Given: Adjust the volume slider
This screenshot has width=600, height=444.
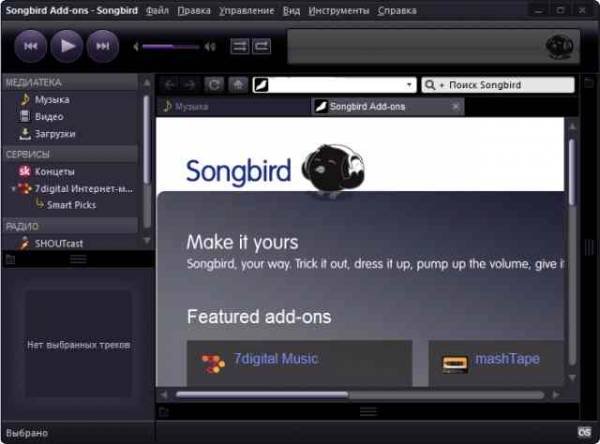Looking at the screenshot, I should click(x=171, y=47).
